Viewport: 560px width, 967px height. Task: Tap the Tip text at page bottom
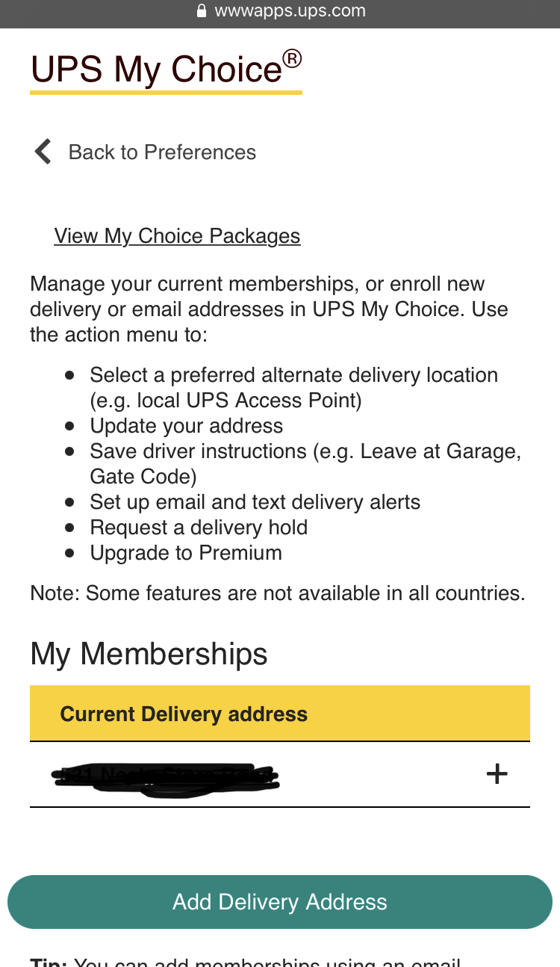pos(246,961)
